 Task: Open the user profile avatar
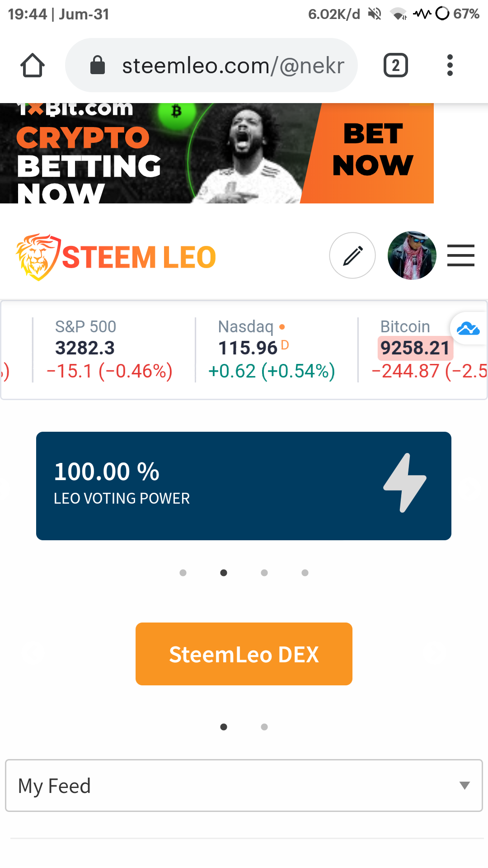pyautogui.click(x=412, y=255)
